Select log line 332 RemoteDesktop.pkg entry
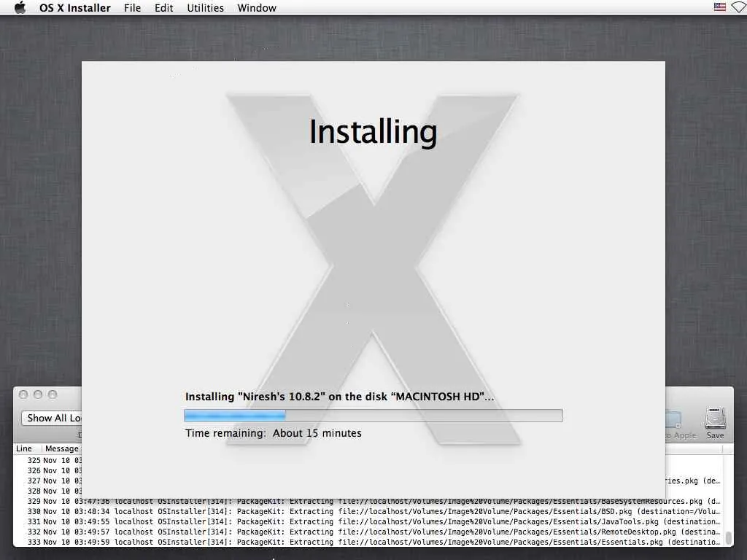Viewport: 747px width, 560px height. [x=368, y=532]
